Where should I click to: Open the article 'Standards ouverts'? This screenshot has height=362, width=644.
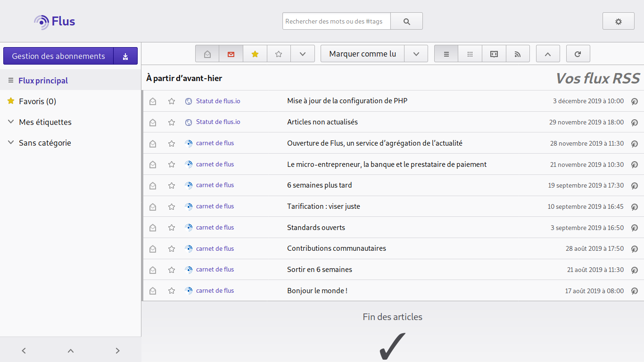[316, 227]
